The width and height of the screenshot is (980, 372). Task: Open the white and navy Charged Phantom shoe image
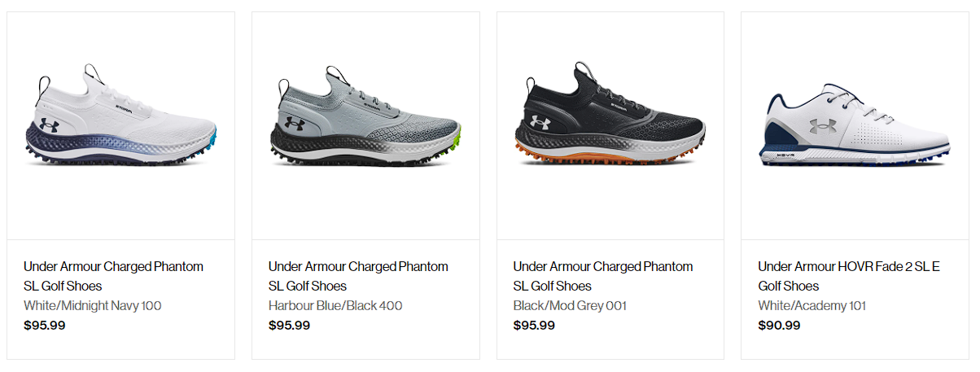tap(127, 115)
